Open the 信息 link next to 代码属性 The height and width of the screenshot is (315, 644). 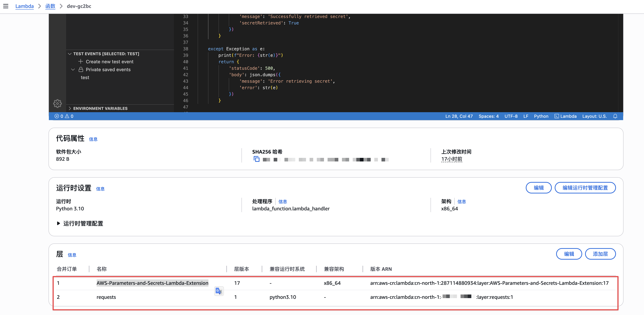pos(93,139)
